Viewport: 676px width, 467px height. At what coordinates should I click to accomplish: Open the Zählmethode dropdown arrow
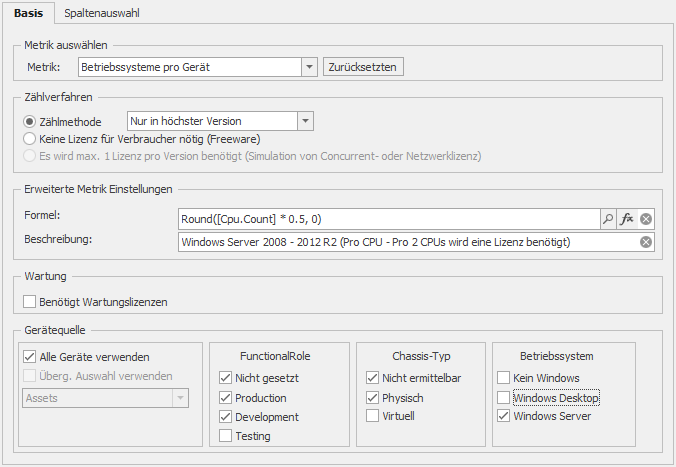[305, 121]
